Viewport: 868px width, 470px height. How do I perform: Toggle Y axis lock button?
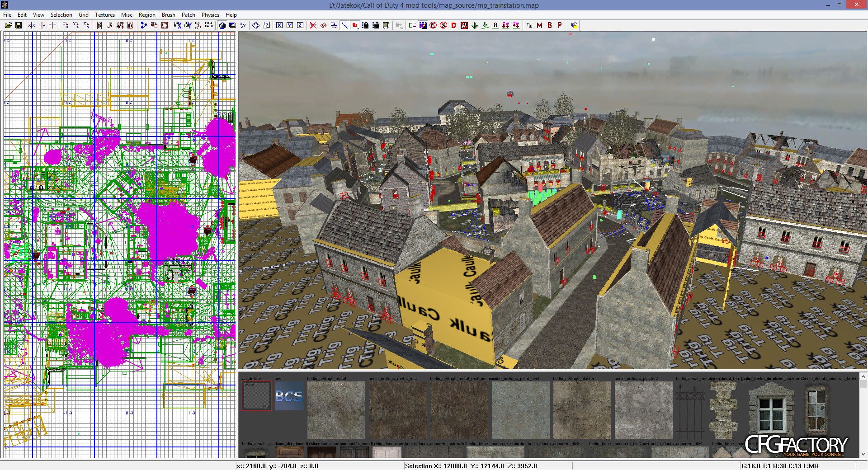(x=290, y=25)
